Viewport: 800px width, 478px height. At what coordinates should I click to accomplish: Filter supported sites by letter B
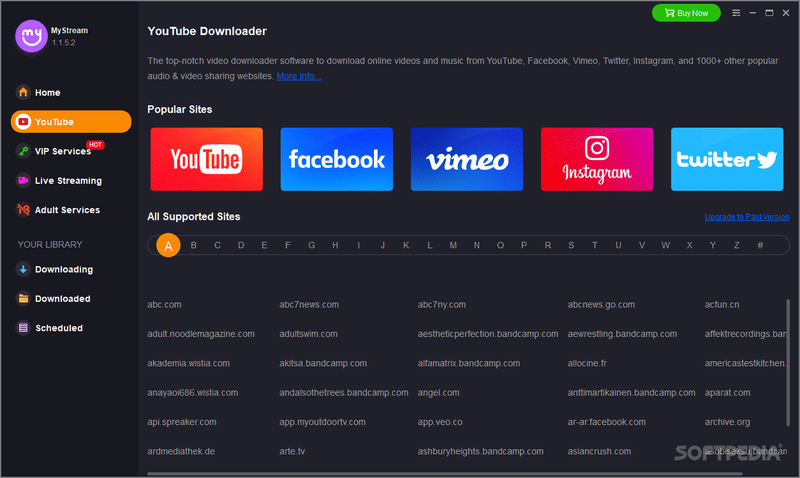193,245
